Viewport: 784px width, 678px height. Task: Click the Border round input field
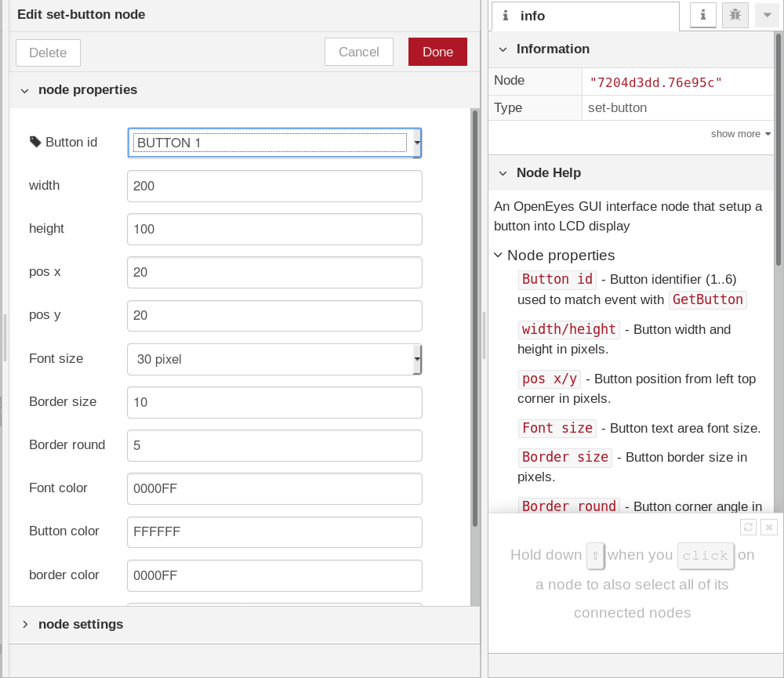click(x=274, y=445)
